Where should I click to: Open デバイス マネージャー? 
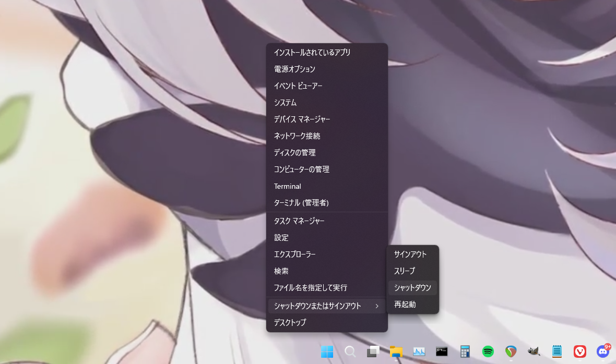click(327, 119)
